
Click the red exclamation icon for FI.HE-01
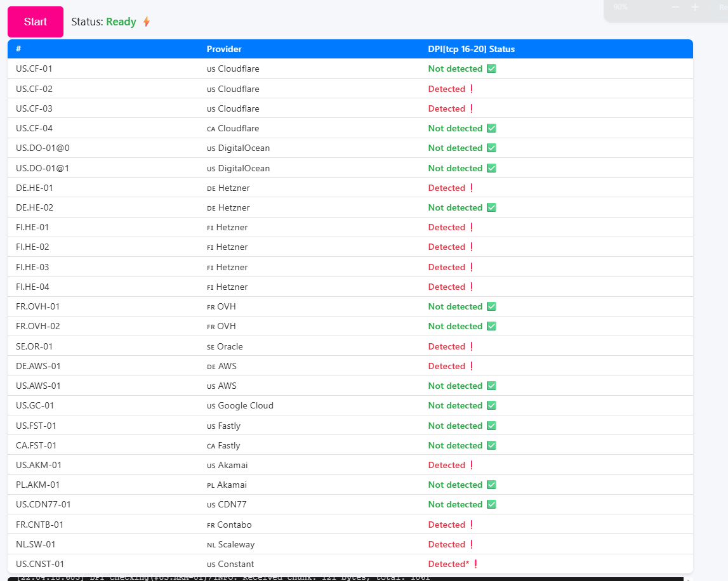point(472,227)
